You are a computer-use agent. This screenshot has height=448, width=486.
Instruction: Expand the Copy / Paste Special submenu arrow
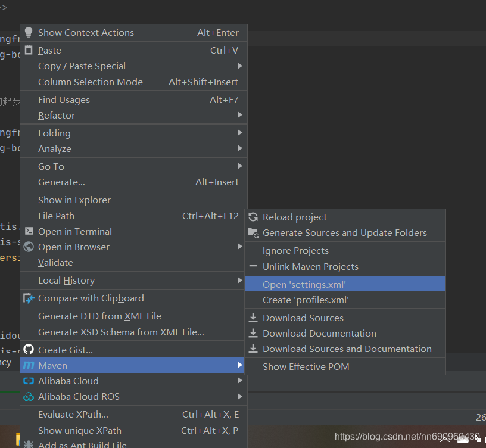(x=240, y=66)
